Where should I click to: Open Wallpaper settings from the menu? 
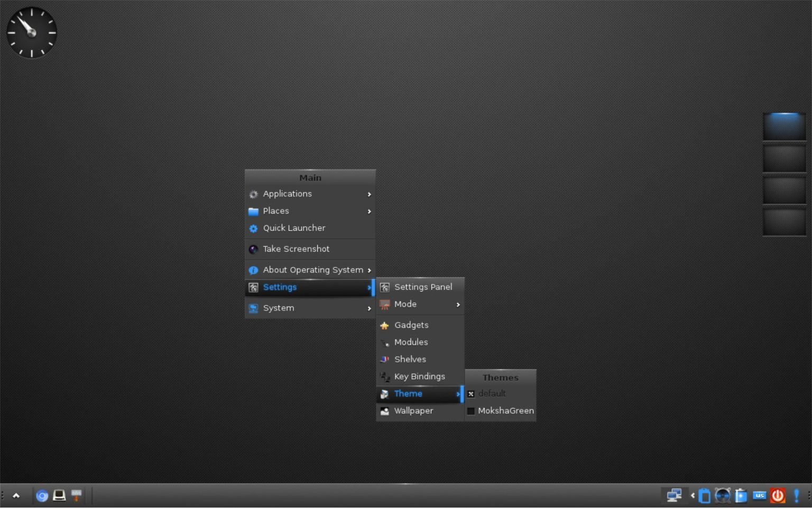414,411
